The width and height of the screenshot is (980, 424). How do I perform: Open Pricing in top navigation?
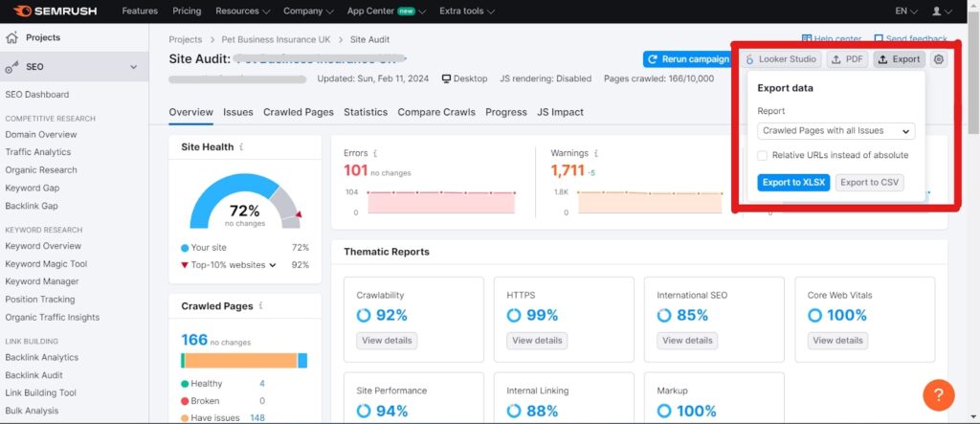pos(187,11)
